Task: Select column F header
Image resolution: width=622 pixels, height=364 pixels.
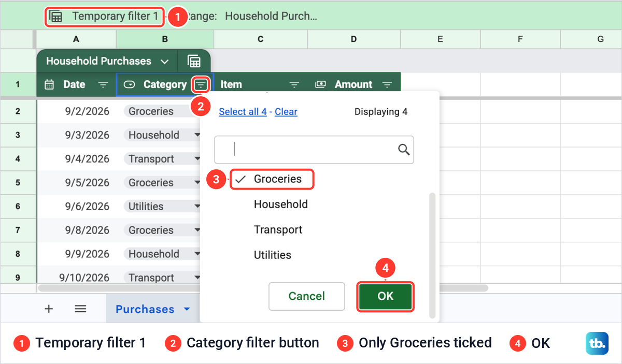Action: pyautogui.click(x=520, y=39)
